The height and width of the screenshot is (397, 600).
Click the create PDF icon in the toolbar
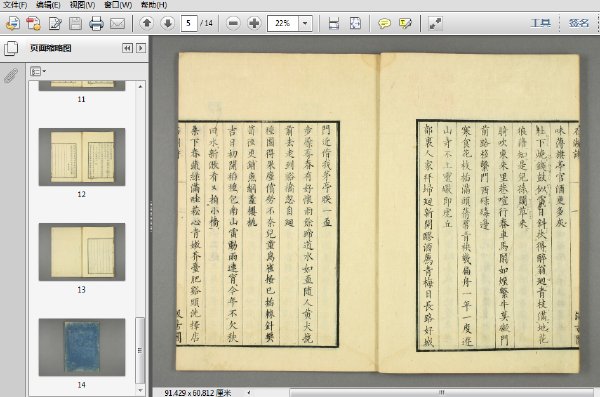(34, 23)
